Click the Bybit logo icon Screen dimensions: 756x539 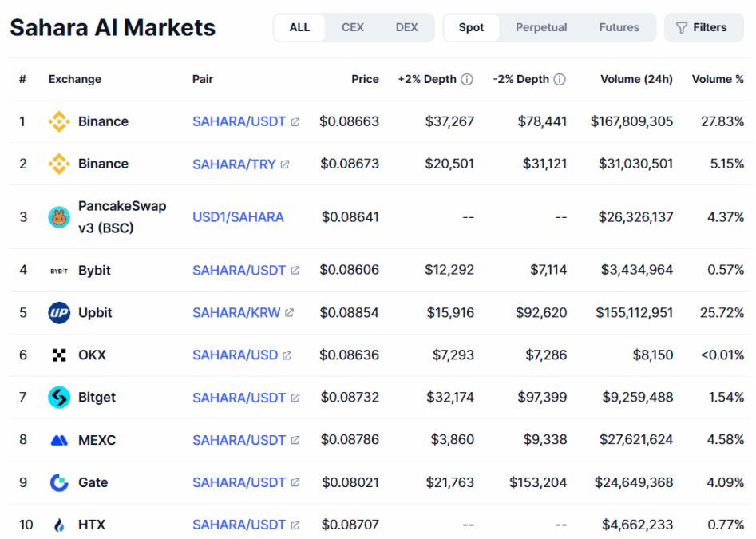59,271
